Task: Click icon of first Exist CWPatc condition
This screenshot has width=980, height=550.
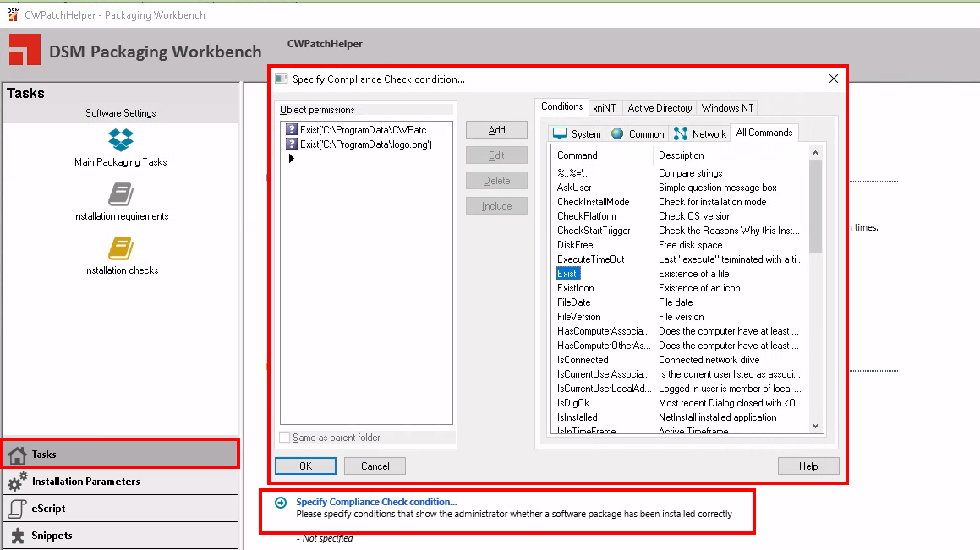Action: point(291,130)
